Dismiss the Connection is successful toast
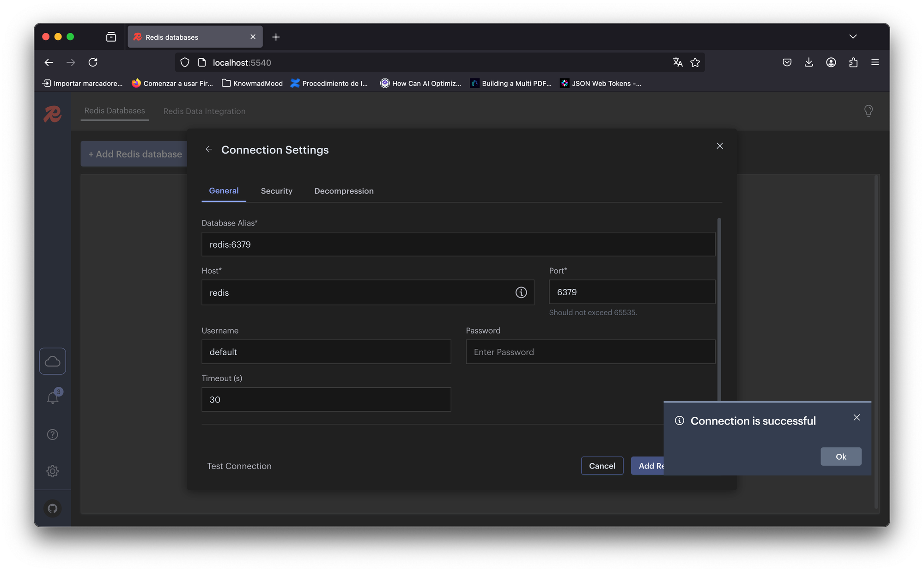 click(x=856, y=417)
